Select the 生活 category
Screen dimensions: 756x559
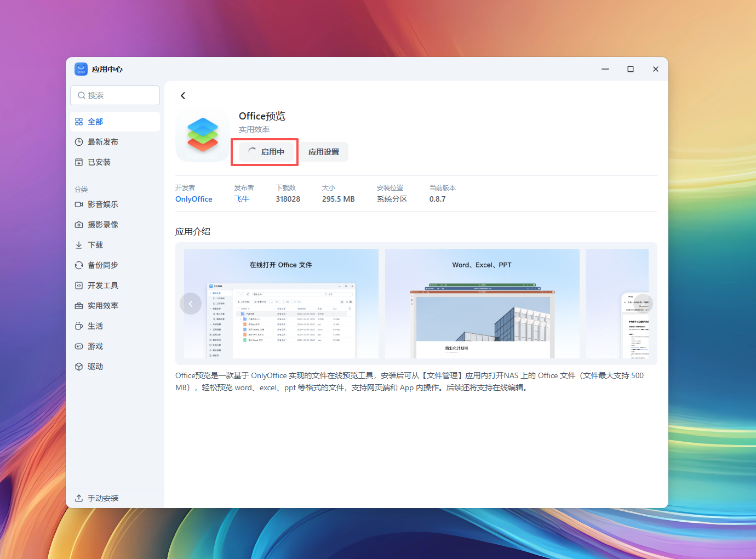(95, 326)
